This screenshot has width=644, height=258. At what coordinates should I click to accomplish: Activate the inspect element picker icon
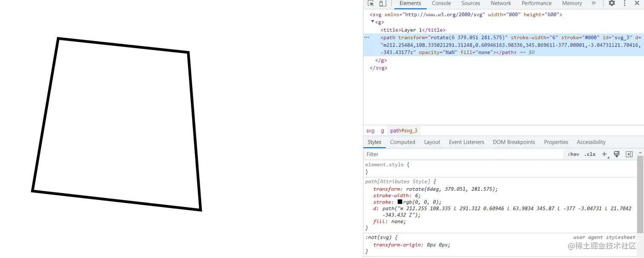pos(371,3)
